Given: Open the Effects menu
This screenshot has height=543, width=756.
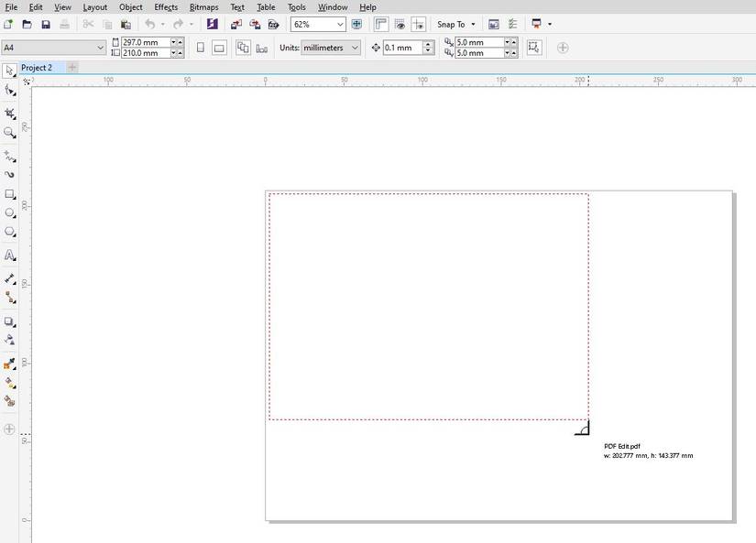Looking at the screenshot, I should point(166,7).
